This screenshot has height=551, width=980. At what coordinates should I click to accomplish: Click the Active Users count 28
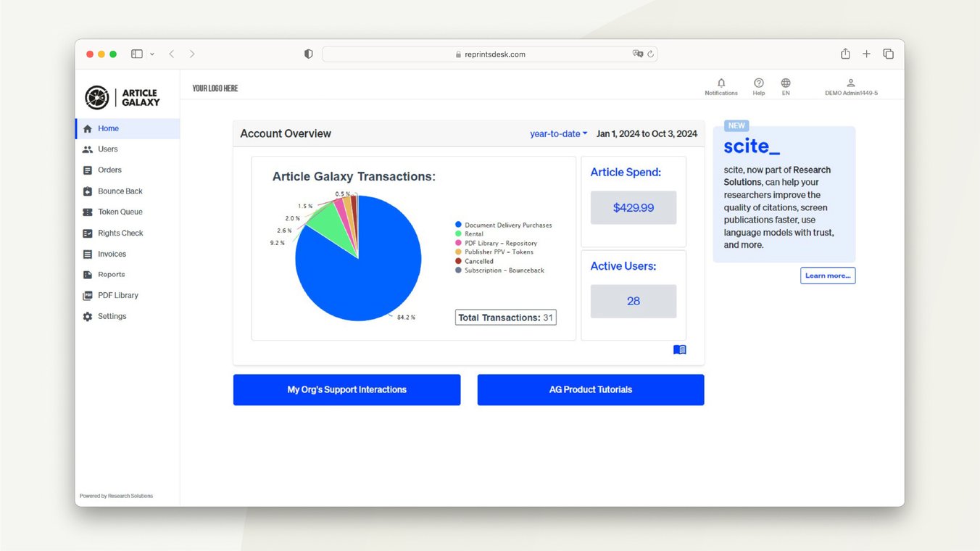(634, 302)
